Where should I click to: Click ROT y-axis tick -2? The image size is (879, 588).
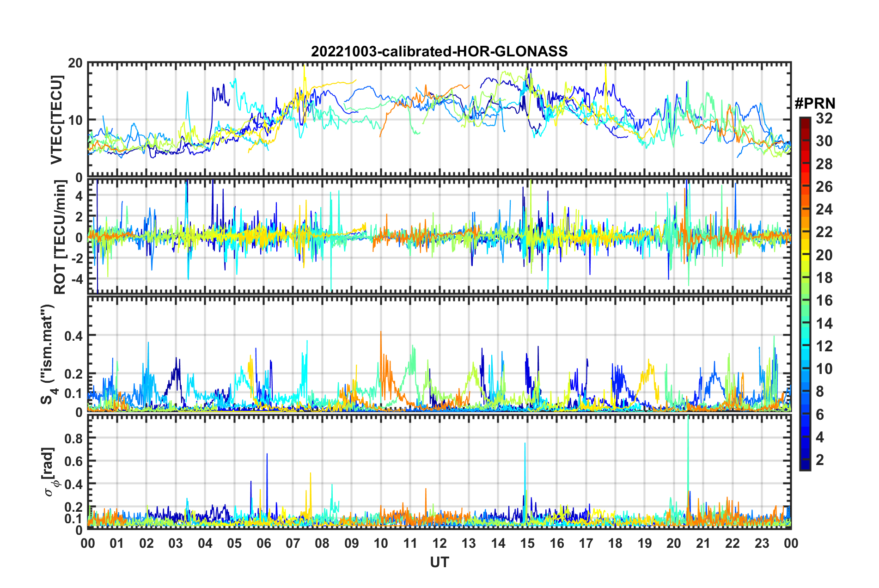tap(77, 258)
